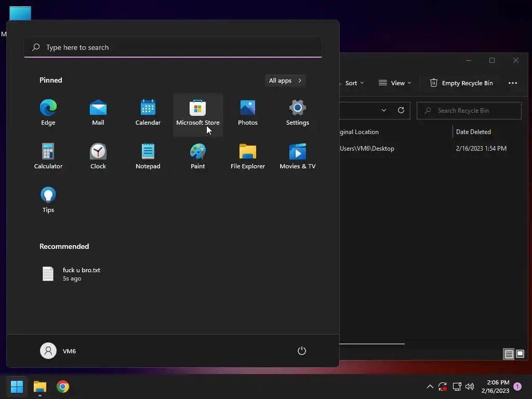Open File Explorer from the taskbar
The width and height of the screenshot is (532, 399).
39,387
